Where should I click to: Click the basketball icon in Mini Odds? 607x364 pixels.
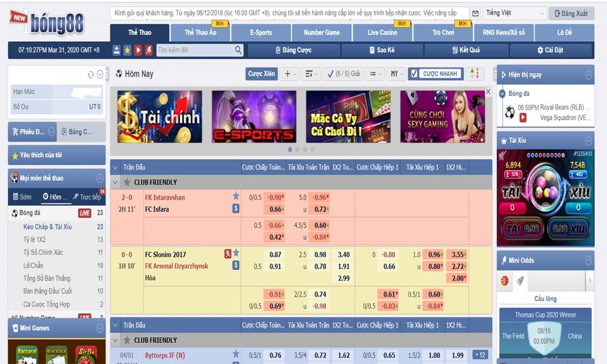pos(505,281)
